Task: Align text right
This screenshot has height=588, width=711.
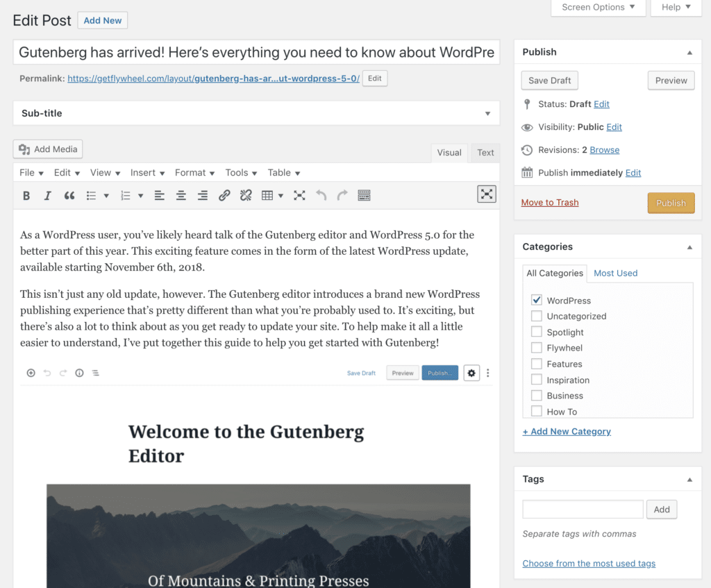Action: [202, 195]
